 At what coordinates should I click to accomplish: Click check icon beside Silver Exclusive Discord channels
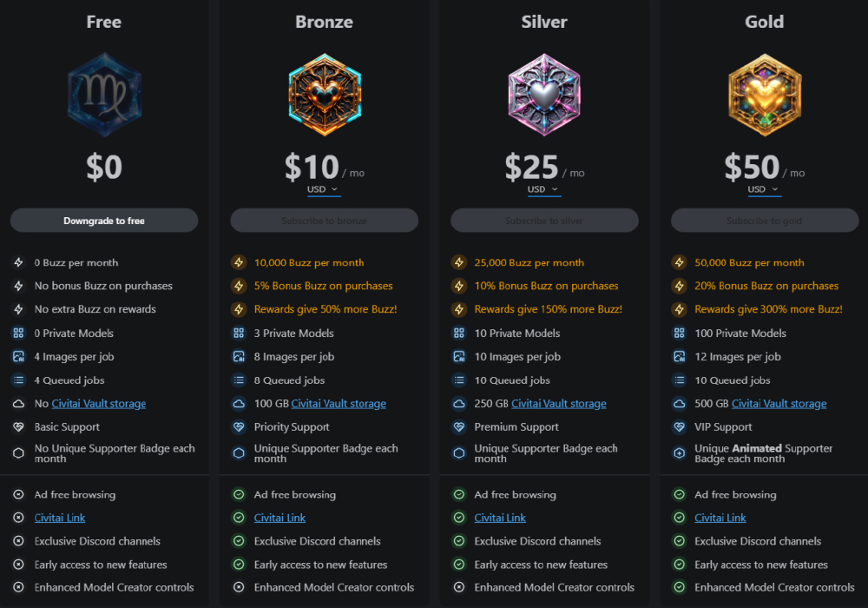pos(459,541)
